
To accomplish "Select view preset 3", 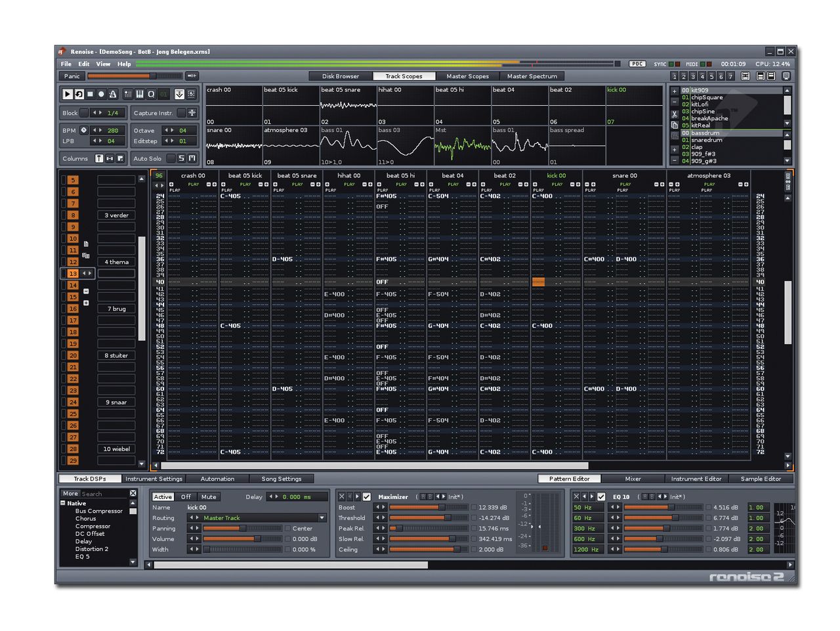I will 692,76.
